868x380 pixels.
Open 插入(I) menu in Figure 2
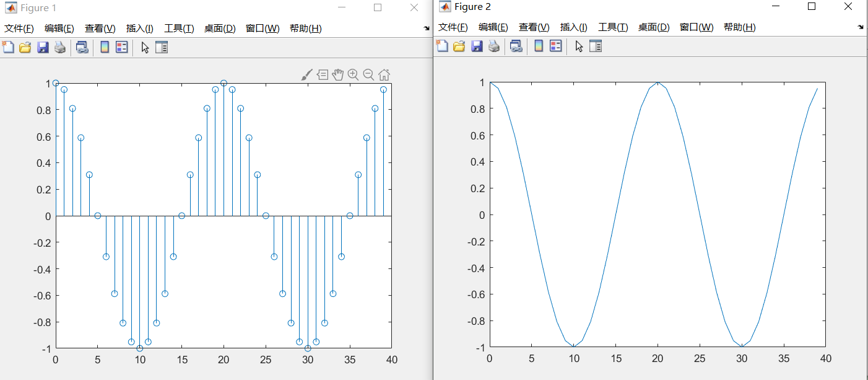click(x=574, y=27)
